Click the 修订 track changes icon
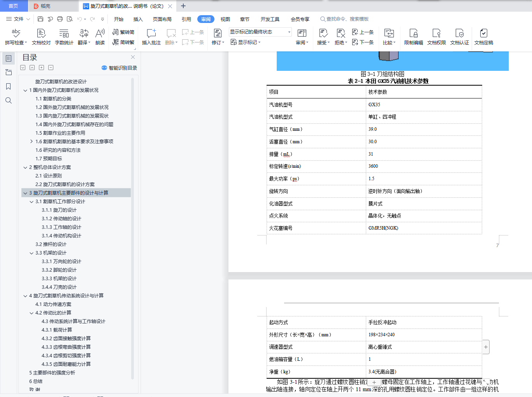 (218, 33)
